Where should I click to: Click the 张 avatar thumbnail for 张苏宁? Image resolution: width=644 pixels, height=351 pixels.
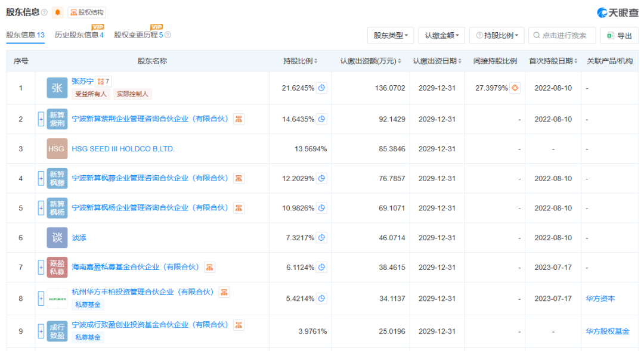pyautogui.click(x=57, y=88)
